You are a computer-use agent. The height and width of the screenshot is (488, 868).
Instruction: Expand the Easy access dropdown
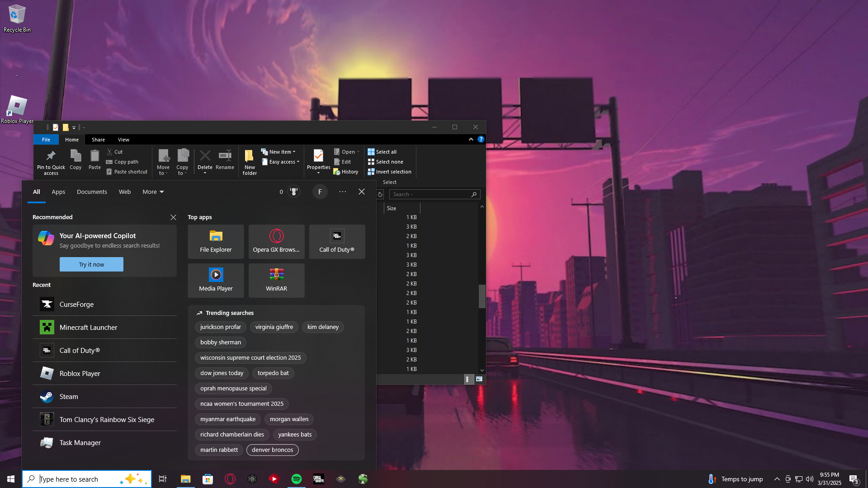(x=281, y=162)
